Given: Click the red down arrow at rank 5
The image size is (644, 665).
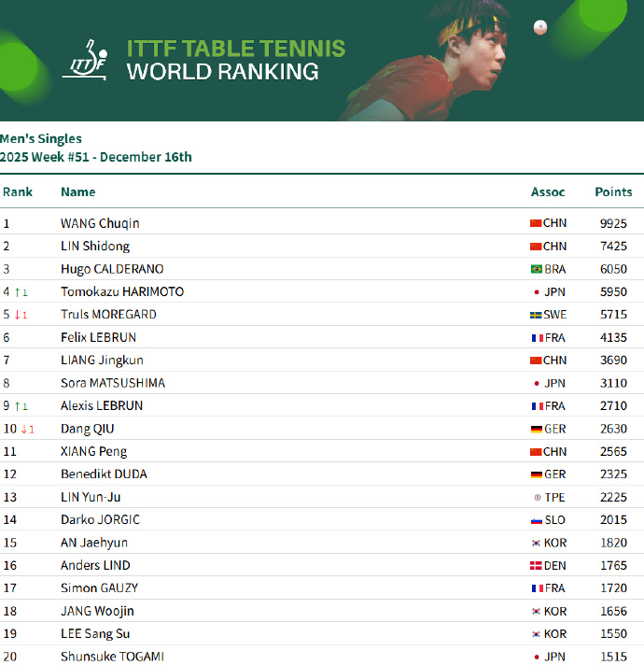Looking at the screenshot, I should point(18,315).
